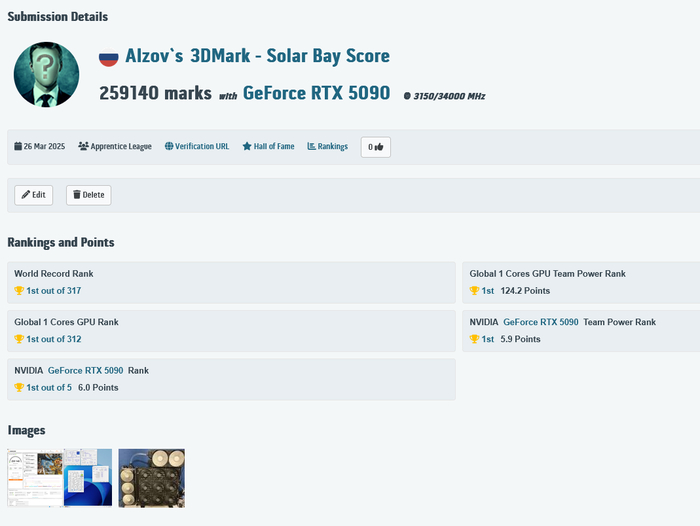Click trophy icon beside World Record rank

click(x=19, y=291)
